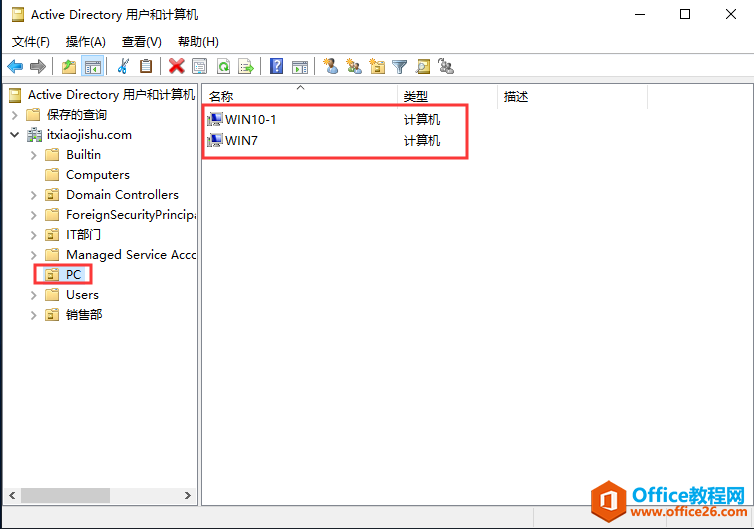Click the WIN7 computer icon
Screen dimensions: 754x529
click(x=214, y=140)
